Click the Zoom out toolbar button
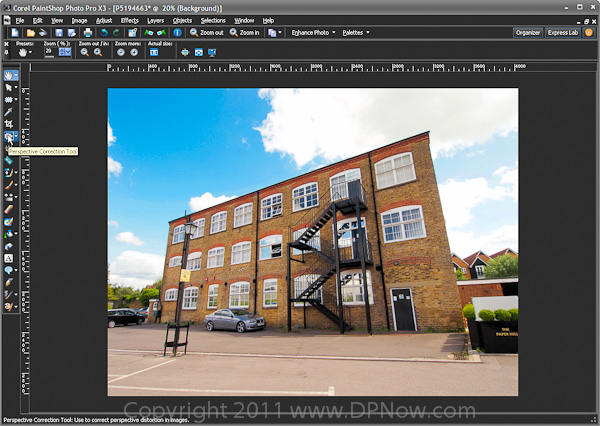The width and height of the screenshot is (600, 426). [207, 33]
